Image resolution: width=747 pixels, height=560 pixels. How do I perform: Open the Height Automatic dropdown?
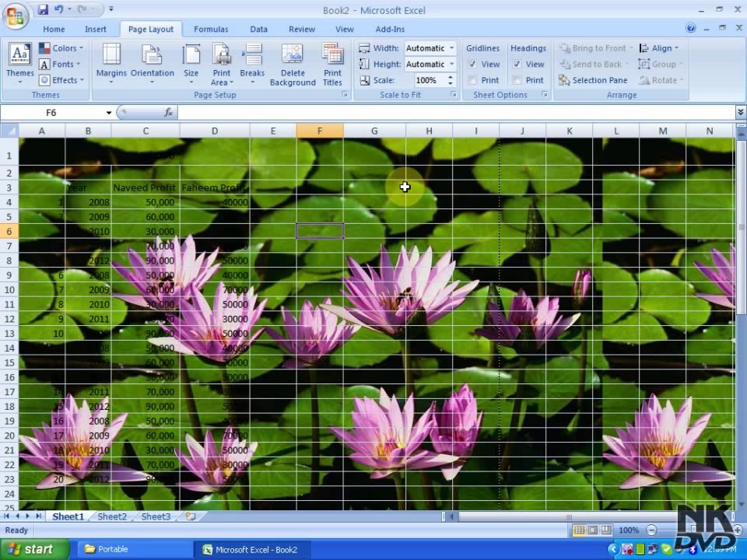(451, 65)
